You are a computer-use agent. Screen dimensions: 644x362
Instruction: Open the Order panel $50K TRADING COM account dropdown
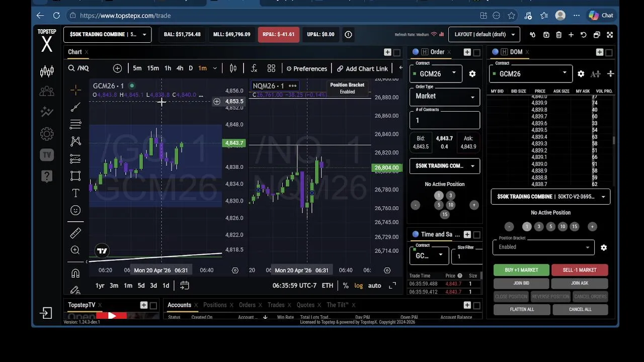[445, 166]
